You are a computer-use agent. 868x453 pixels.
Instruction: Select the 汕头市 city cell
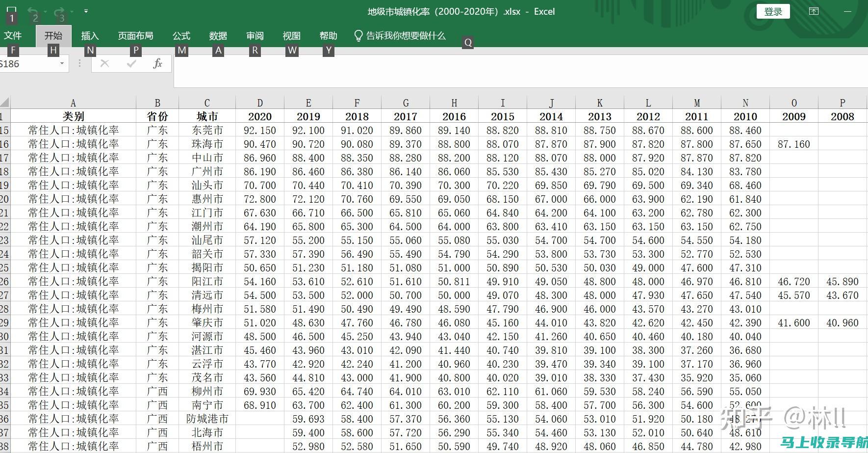click(207, 185)
